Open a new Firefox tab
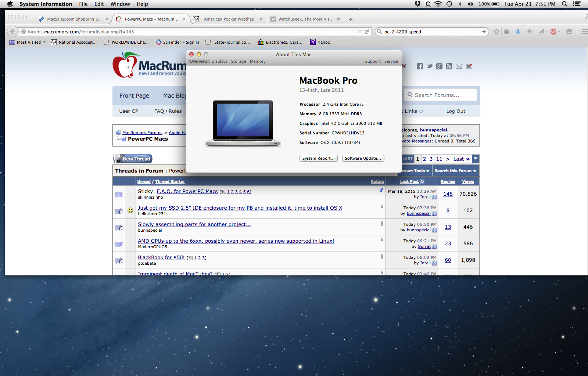Screen dimensions: 588x376 click(x=351, y=19)
